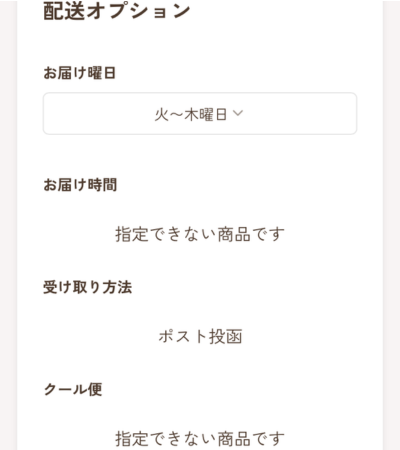Screen dimensions: 400x450
Task: Click the chevron arrow beside 火〜木曜日
Action: [238, 113]
